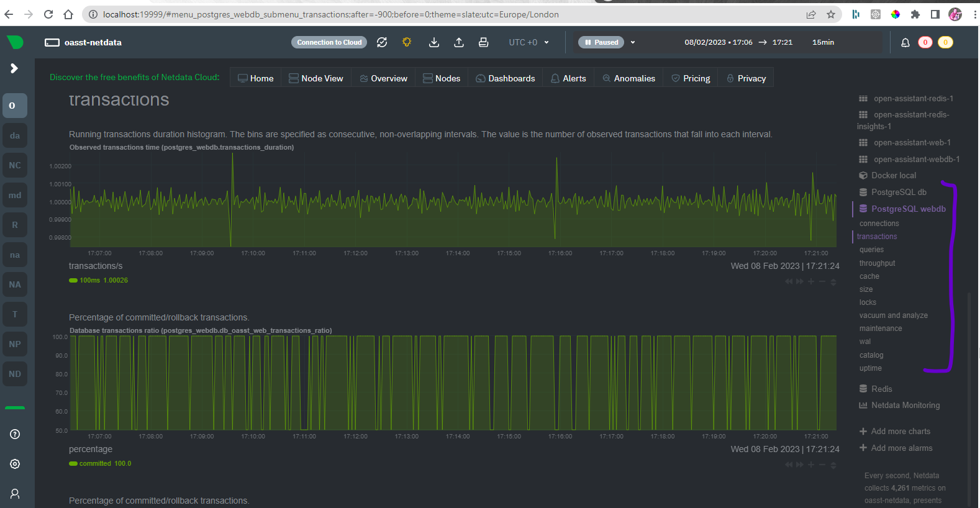This screenshot has width=980, height=508.
Task: Select the 'NC' space in the sidebar
Action: point(15,165)
